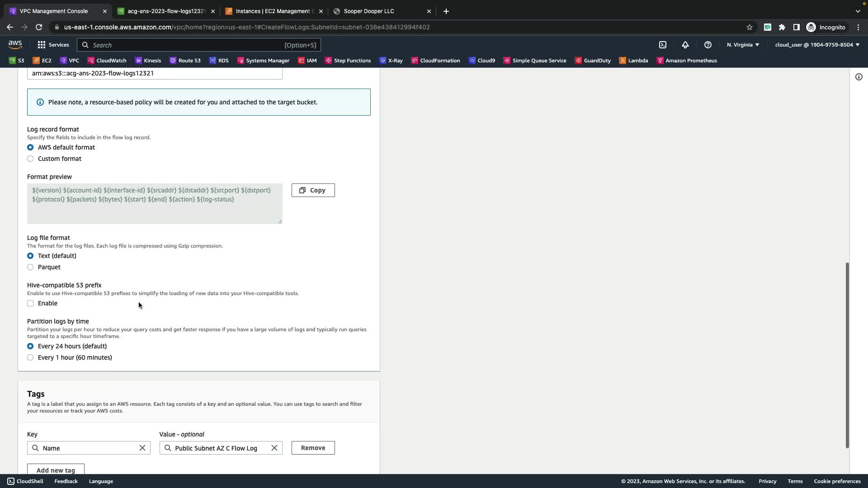Select Custom format radio button
The height and width of the screenshot is (488, 868).
(30, 159)
